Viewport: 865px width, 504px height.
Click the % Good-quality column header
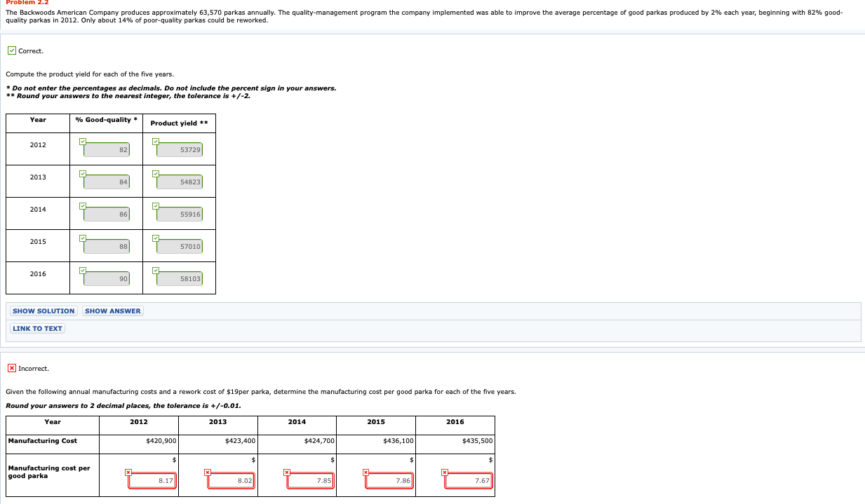[x=106, y=120]
